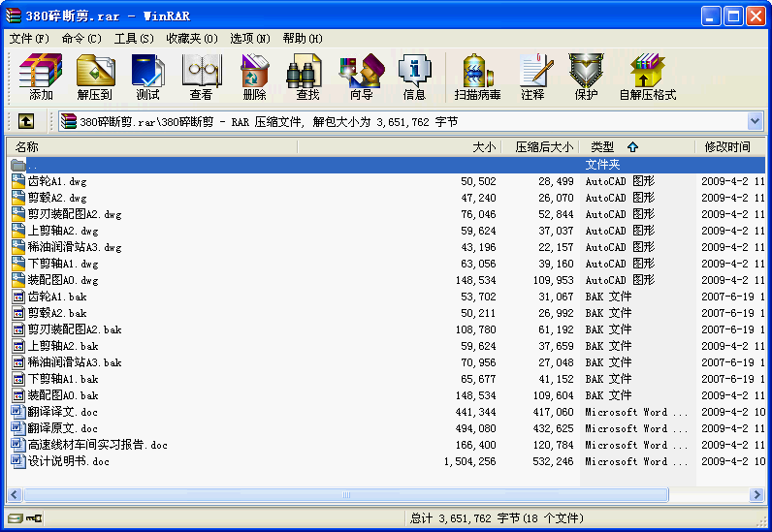Launch the 向导 (Wizard) icon
This screenshot has height=532, width=772.
[361, 77]
